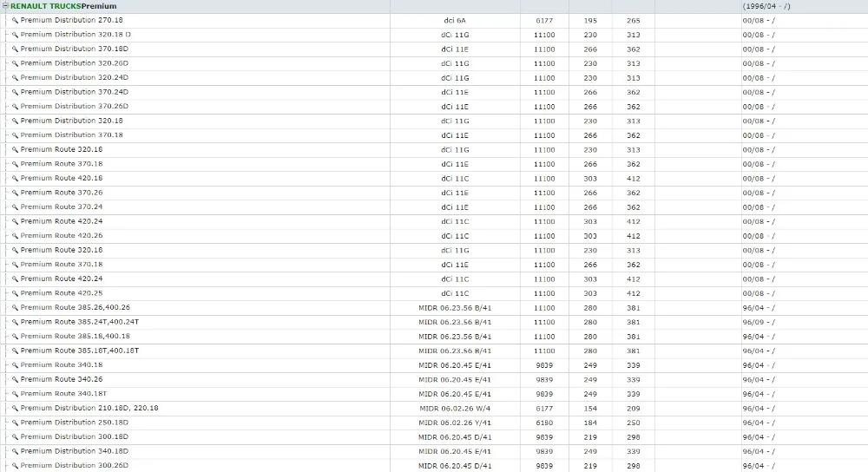Screen dimensions: 868x472
Task: Open the Premium Distribution 320.18 model link
Action: point(72,121)
